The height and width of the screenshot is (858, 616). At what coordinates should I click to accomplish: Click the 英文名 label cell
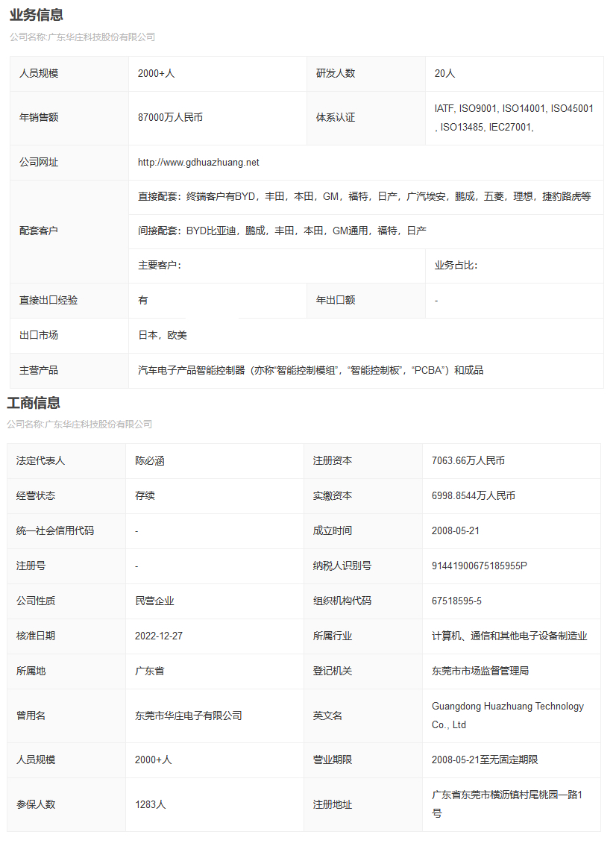[363, 715]
